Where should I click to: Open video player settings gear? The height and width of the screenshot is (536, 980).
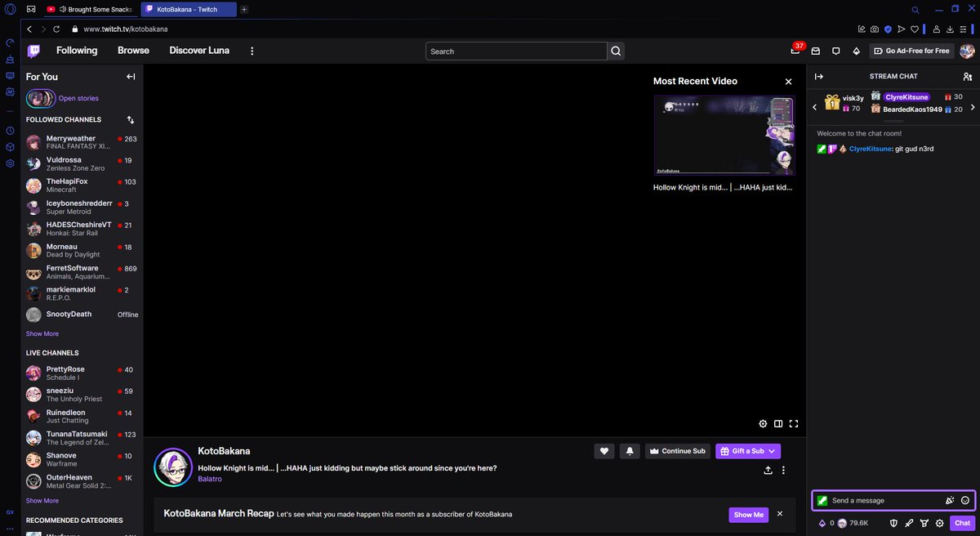click(763, 424)
